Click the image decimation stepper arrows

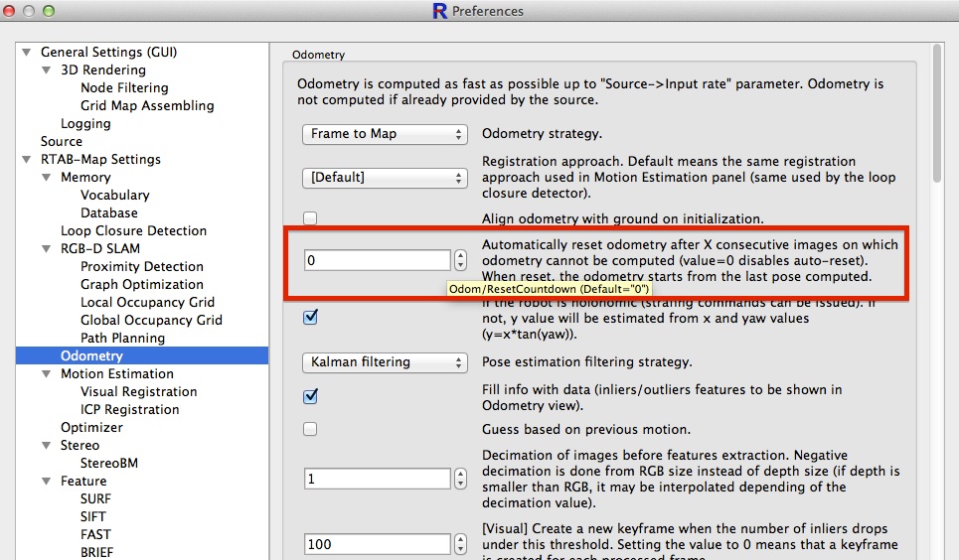click(x=460, y=479)
